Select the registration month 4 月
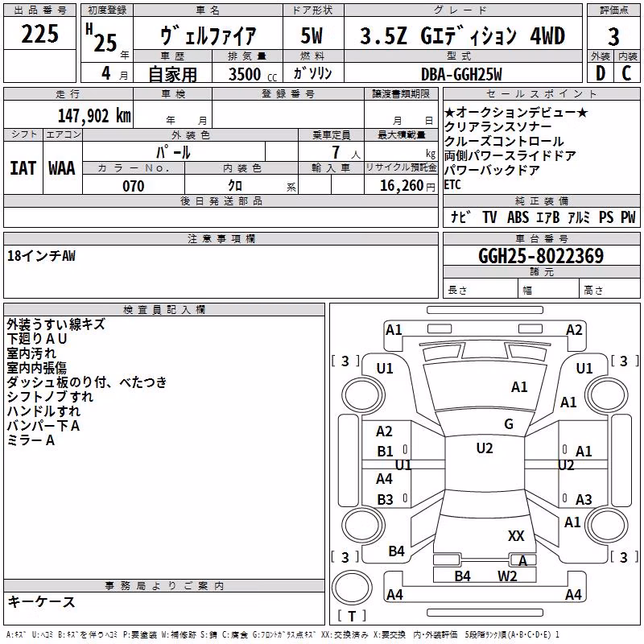The image size is (644, 644). point(114,73)
